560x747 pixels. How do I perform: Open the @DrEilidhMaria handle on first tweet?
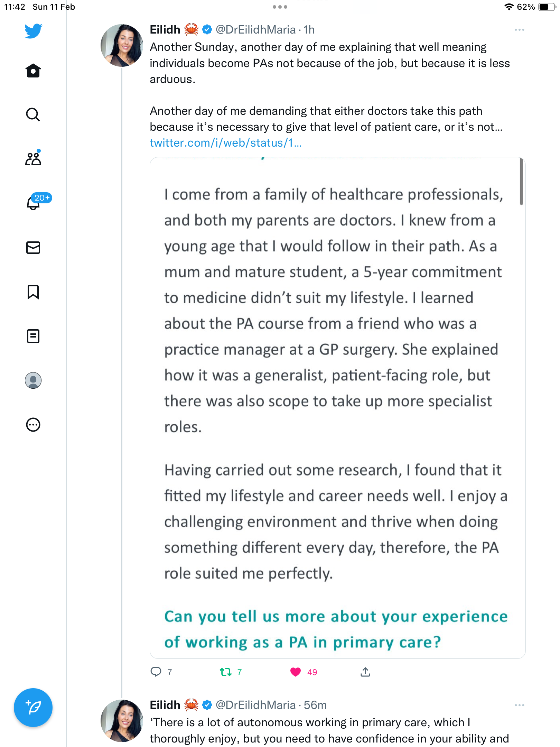(x=255, y=30)
